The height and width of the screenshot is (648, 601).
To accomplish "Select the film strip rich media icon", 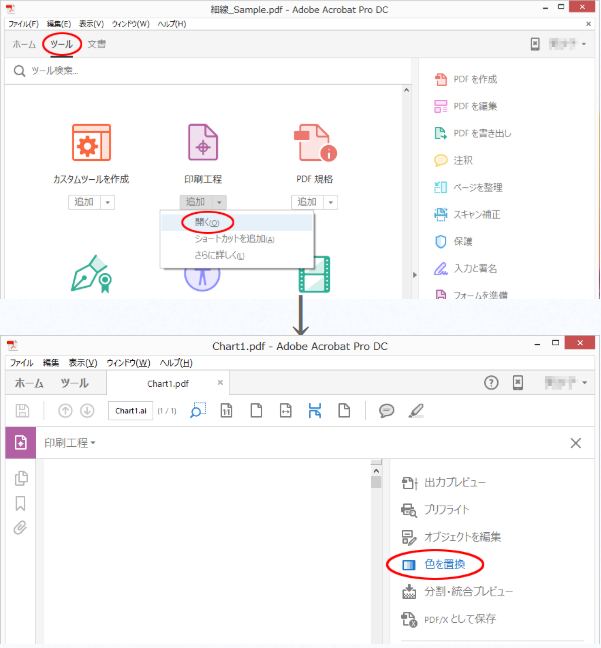I will click(315, 274).
